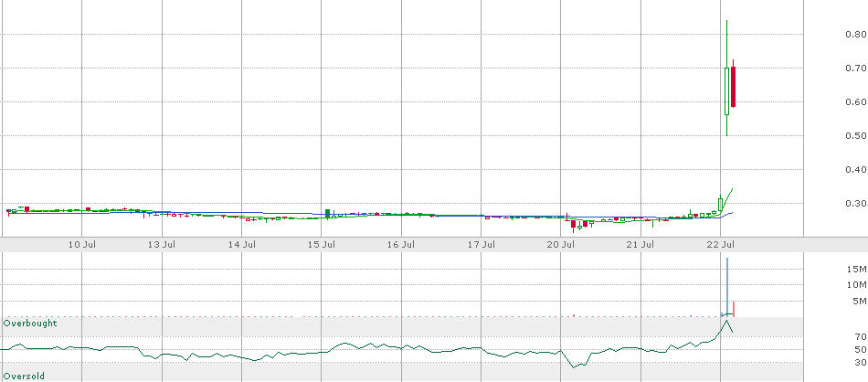This screenshot has height=382, width=868.
Task: Click the Oversold RSI label
Action: (x=25, y=377)
